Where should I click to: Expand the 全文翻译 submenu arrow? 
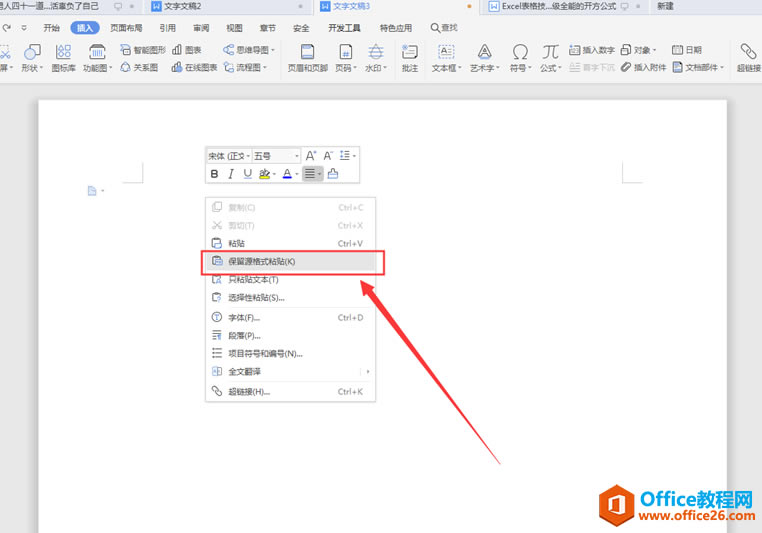(x=368, y=372)
